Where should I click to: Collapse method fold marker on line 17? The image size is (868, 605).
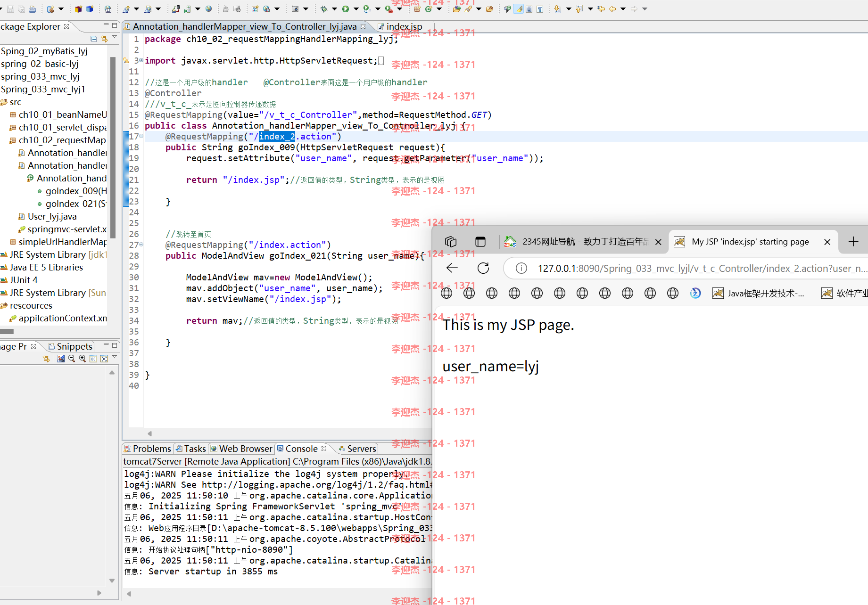[x=141, y=136]
